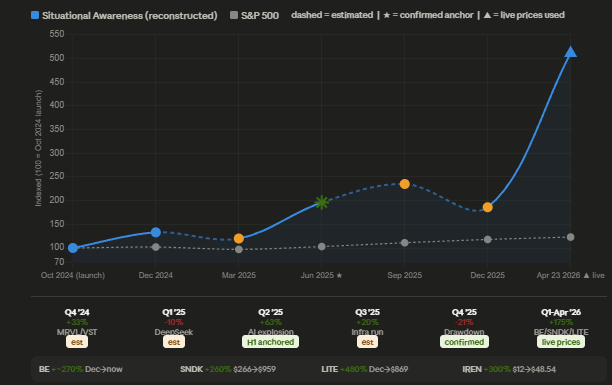Image resolution: width=612 pixels, height=385 pixels.
Task: Select the blue Dec 2024 data point
Action: click(x=156, y=232)
